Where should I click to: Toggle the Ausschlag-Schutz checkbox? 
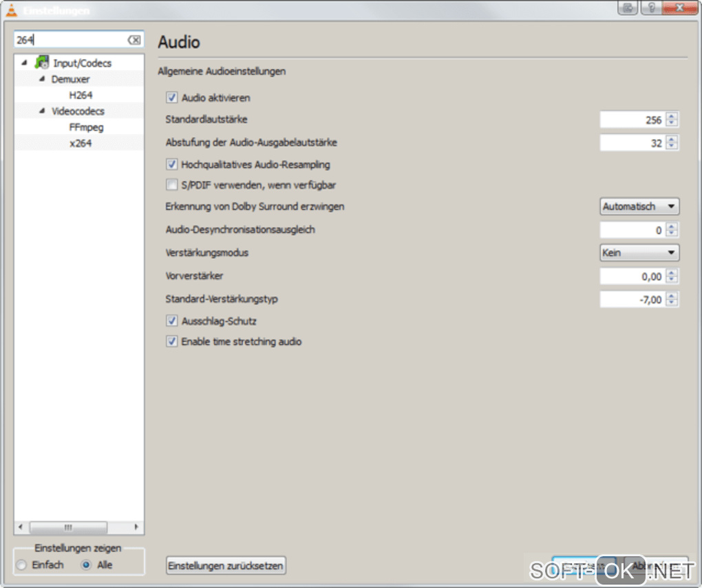tap(172, 321)
